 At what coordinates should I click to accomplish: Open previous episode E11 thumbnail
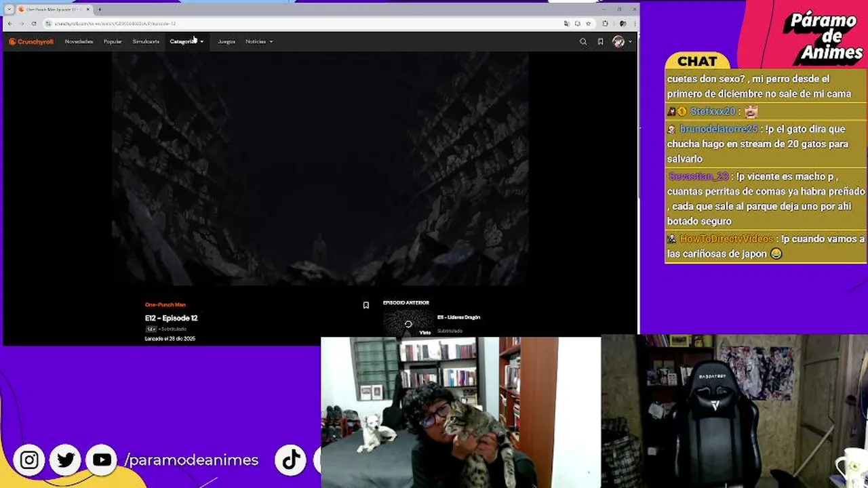(x=408, y=323)
